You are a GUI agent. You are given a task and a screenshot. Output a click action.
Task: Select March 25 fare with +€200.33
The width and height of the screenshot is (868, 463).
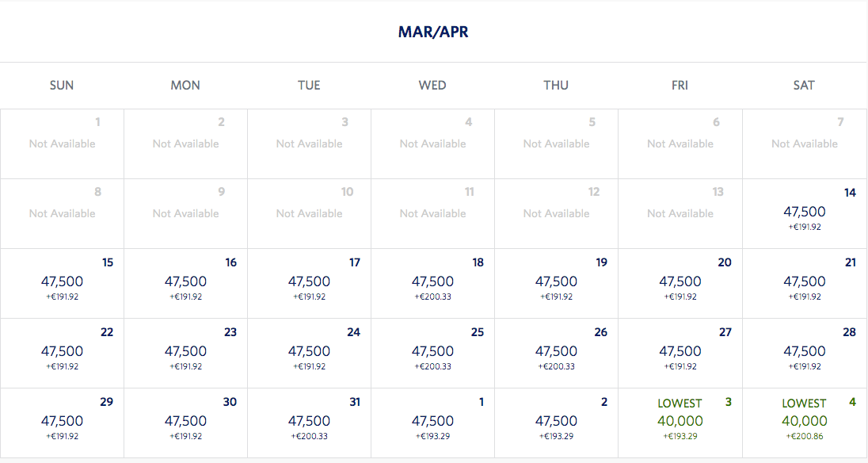pos(432,352)
